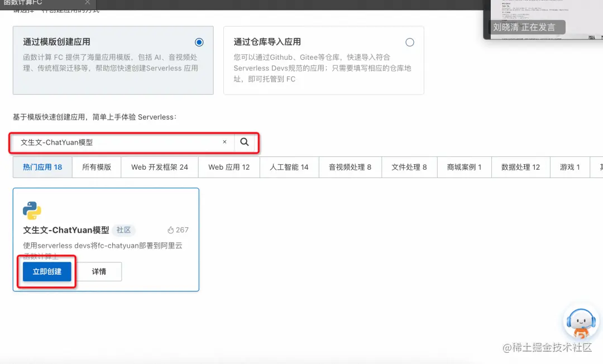Open 数据处理 12 tab
This screenshot has width=603, height=364.
521,167
